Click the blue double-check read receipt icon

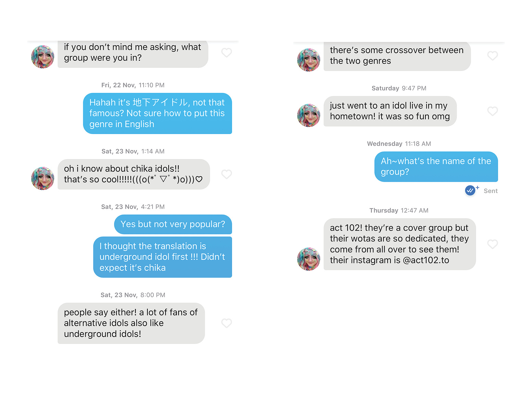pos(470,190)
